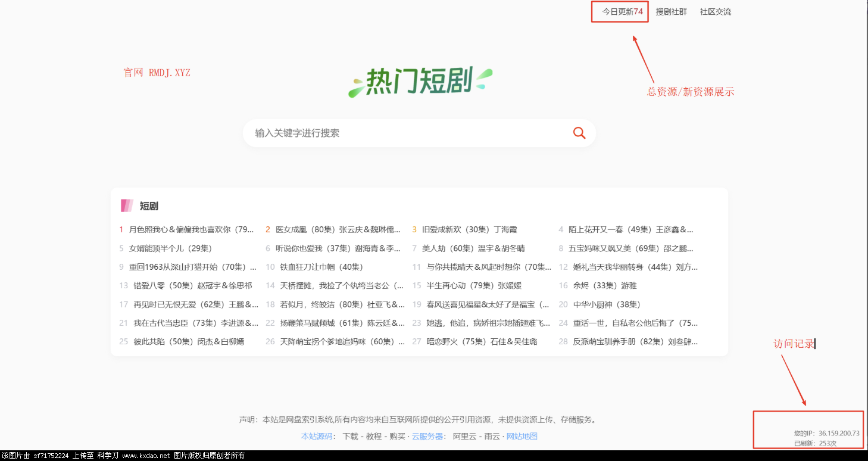Click the 本站源码 footer link
Viewport: 868px width, 461px height.
(317, 437)
